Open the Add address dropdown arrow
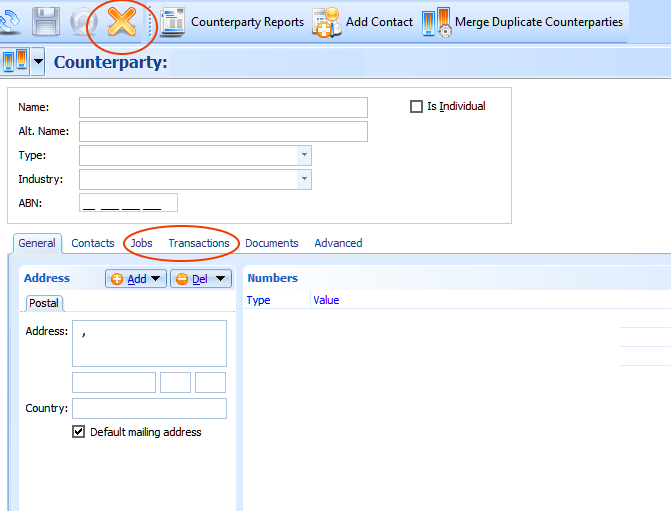 click(157, 279)
